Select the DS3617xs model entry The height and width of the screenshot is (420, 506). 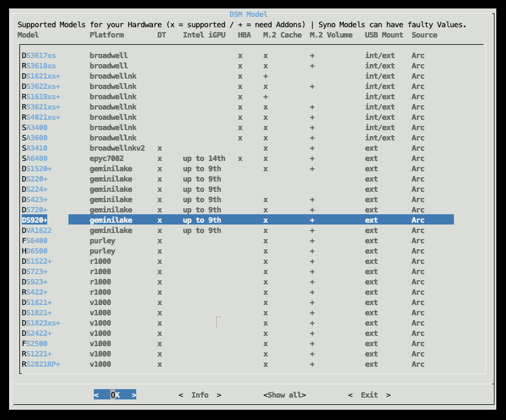(x=39, y=56)
